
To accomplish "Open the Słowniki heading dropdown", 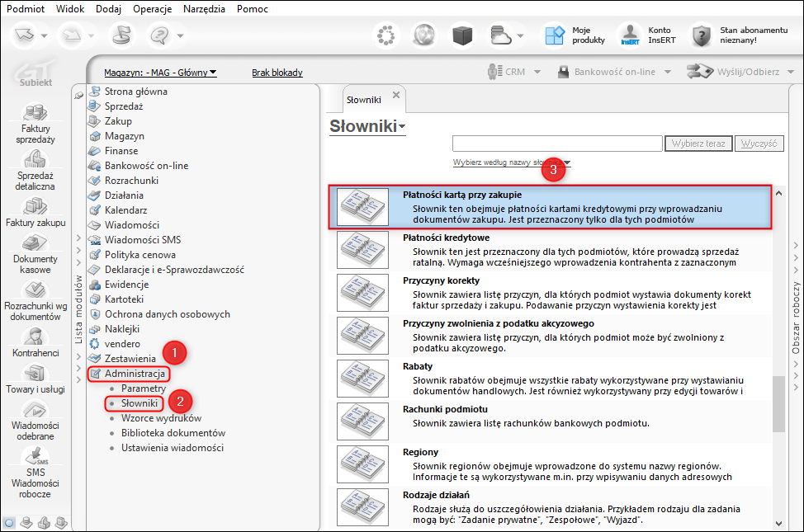I will 402,126.
